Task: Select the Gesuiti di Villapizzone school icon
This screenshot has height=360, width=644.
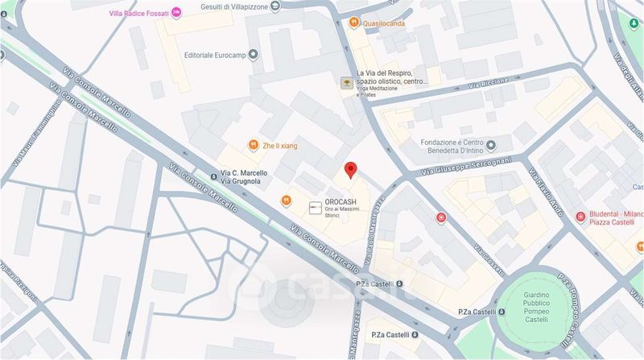Action: [276, 6]
